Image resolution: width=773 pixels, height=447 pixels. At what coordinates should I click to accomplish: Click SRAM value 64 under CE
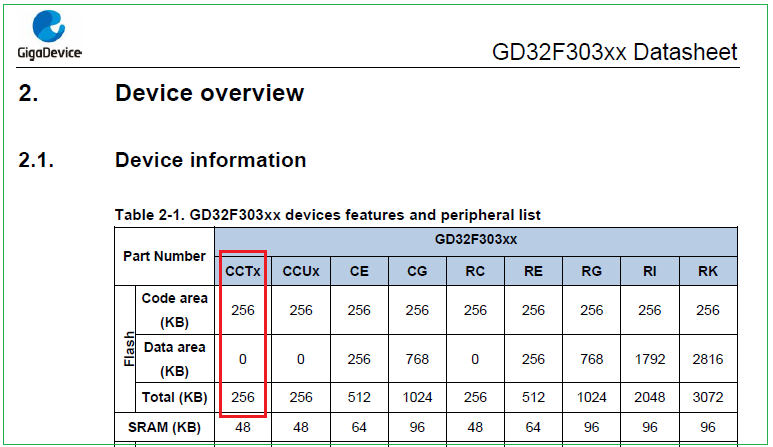(359, 427)
